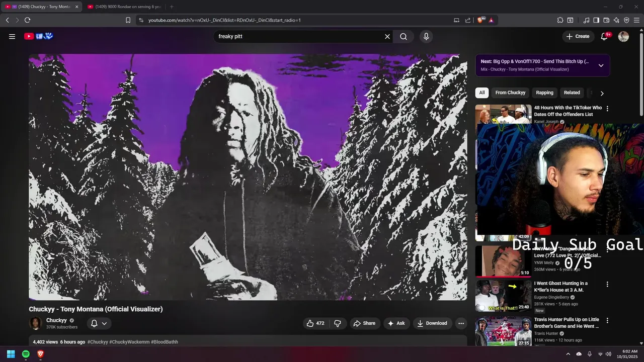Show more filter chips with right arrow
The height and width of the screenshot is (362, 644).
602,93
